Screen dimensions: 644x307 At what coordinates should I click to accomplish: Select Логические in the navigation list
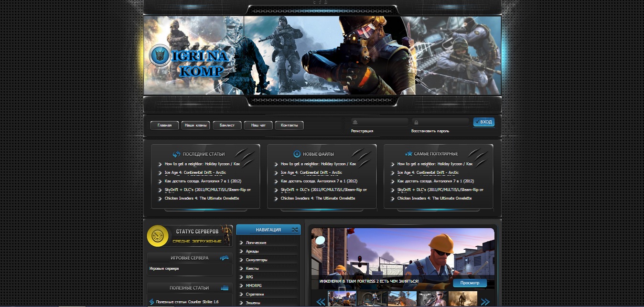(256, 243)
